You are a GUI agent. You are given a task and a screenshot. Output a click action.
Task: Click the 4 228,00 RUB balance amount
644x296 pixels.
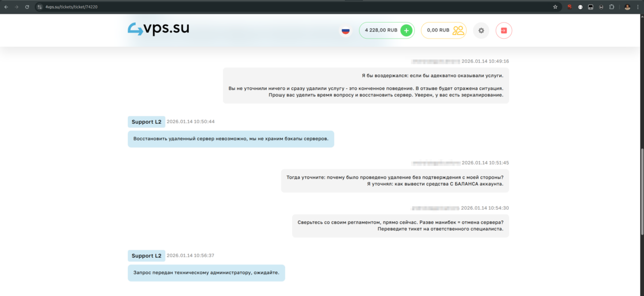(x=381, y=31)
